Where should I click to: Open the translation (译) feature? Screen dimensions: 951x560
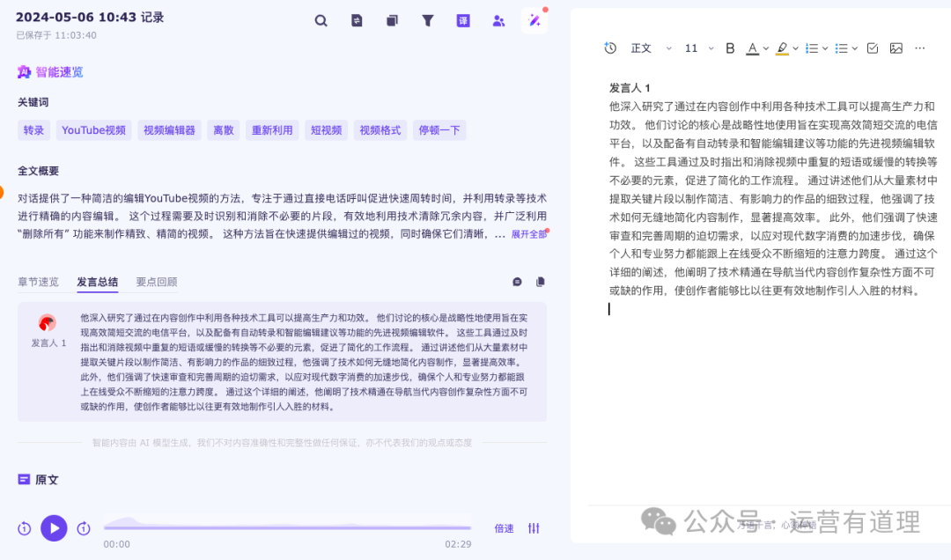point(463,19)
